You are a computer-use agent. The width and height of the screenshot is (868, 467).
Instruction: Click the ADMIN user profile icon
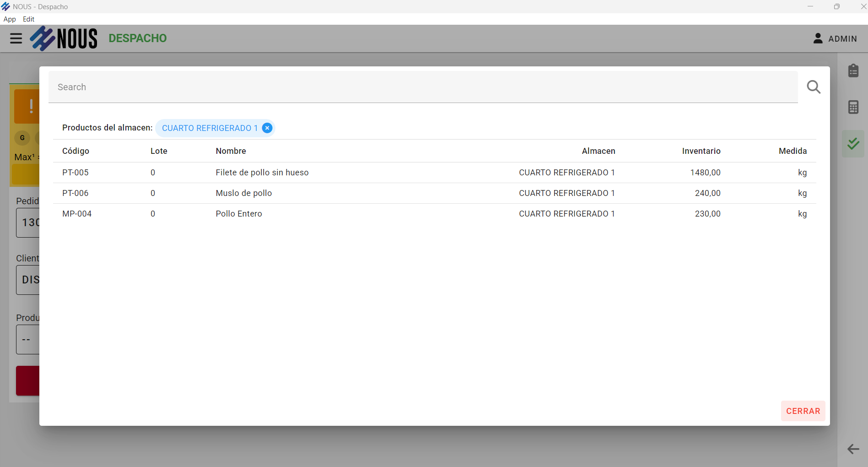click(x=818, y=38)
